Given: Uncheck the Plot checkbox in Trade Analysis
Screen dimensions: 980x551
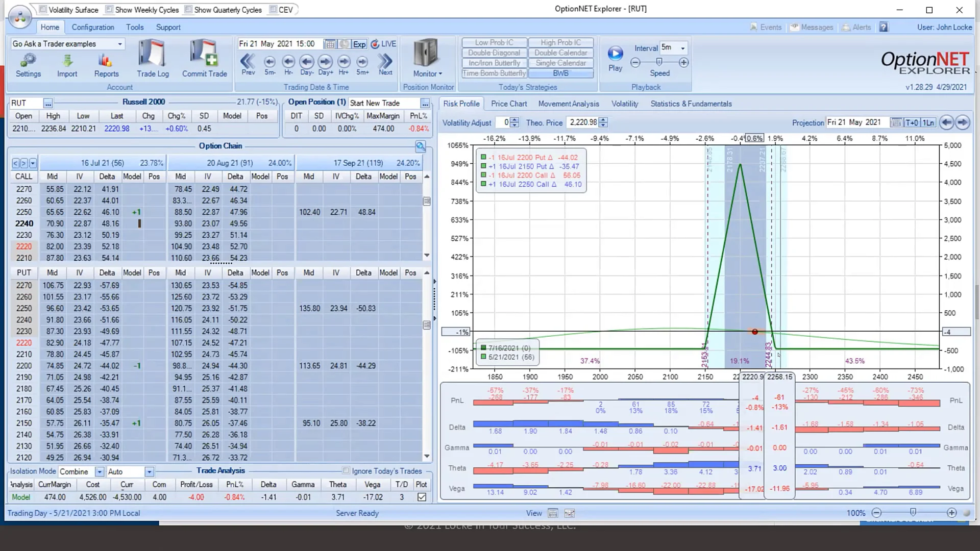Looking at the screenshot, I should [x=422, y=497].
